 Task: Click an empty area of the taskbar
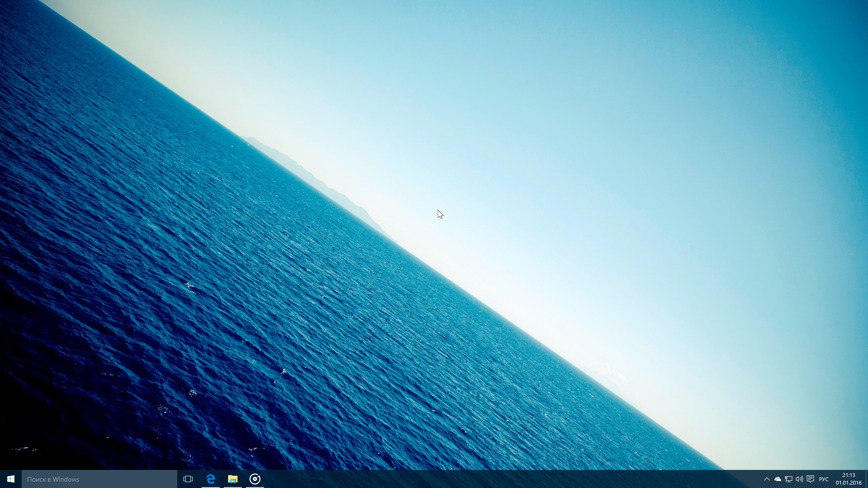(505, 479)
